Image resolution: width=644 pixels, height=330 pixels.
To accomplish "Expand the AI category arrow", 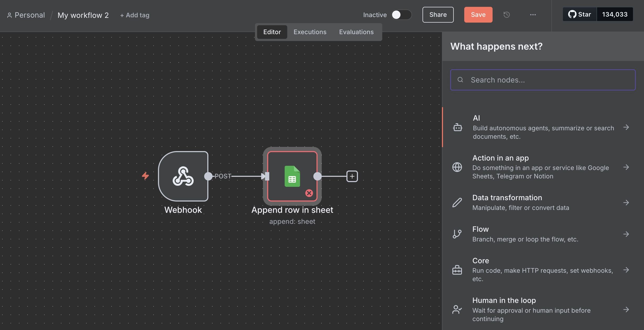I will pos(626,127).
